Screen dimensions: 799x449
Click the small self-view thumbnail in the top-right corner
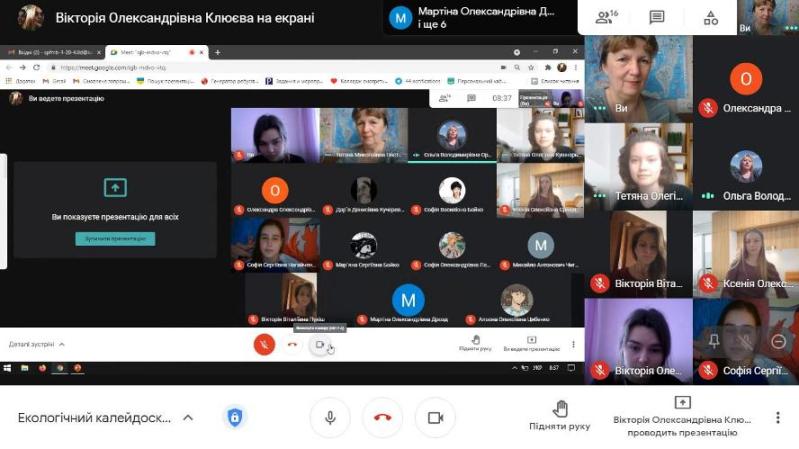point(768,17)
